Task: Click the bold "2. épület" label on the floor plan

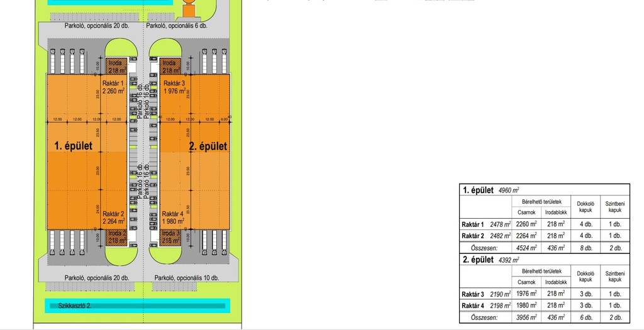Action: [x=208, y=146]
